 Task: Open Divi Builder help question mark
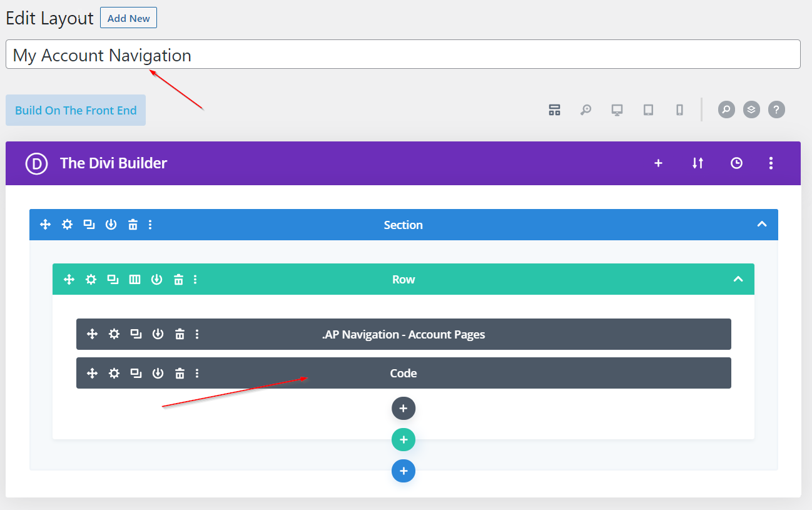coord(776,110)
